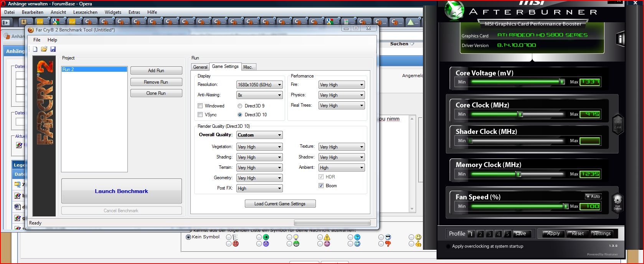Click the Afterburner green orb logo
Image resolution: width=644 pixels, height=264 pixels.
click(455, 10)
